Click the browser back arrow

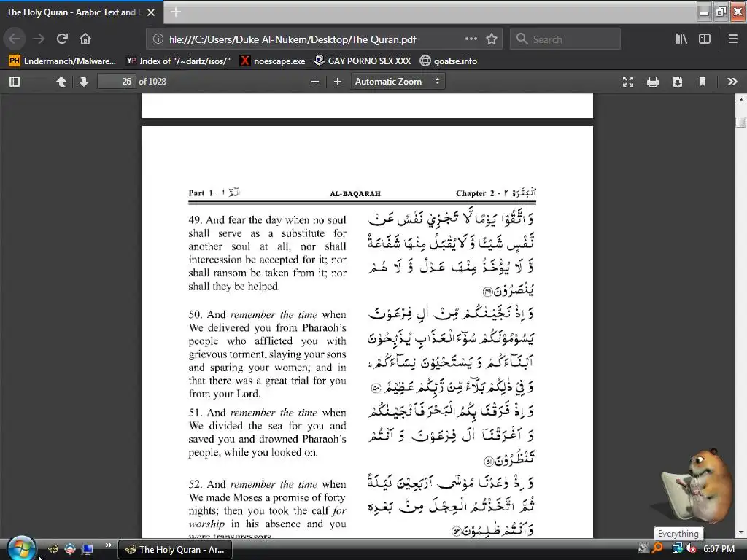15,39
